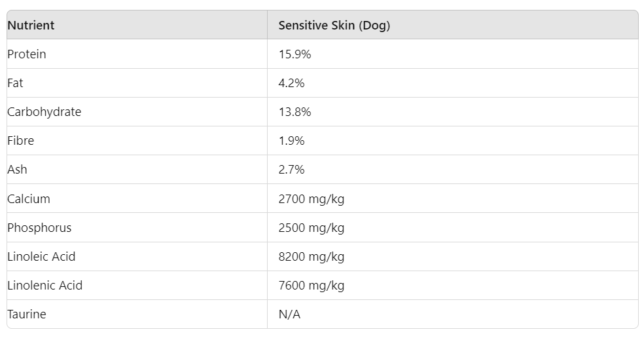The height and width of the screenshot is (338, 644).
Task: Click the Nutrient column header
Action: (x=31, y=26)
